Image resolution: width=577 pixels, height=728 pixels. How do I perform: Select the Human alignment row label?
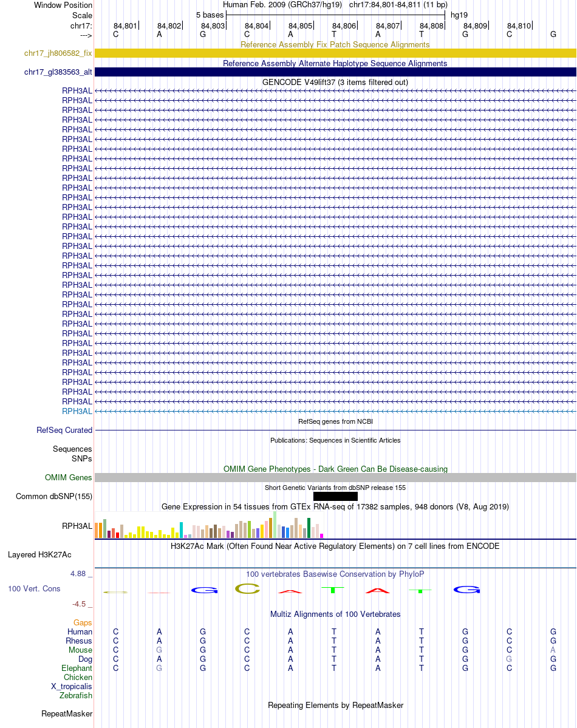(x=80, y=632)
